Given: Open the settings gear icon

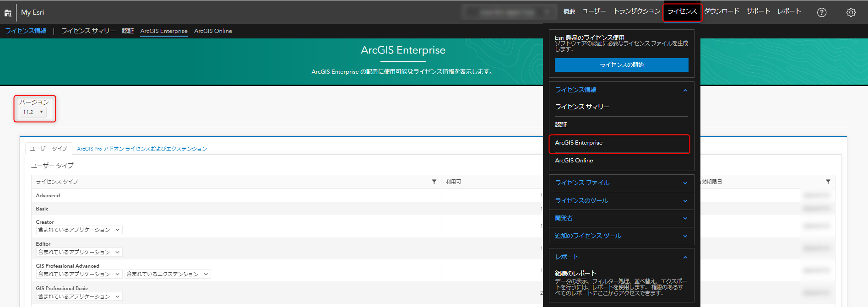Looking at the screenshot, I should pos(851,12).
